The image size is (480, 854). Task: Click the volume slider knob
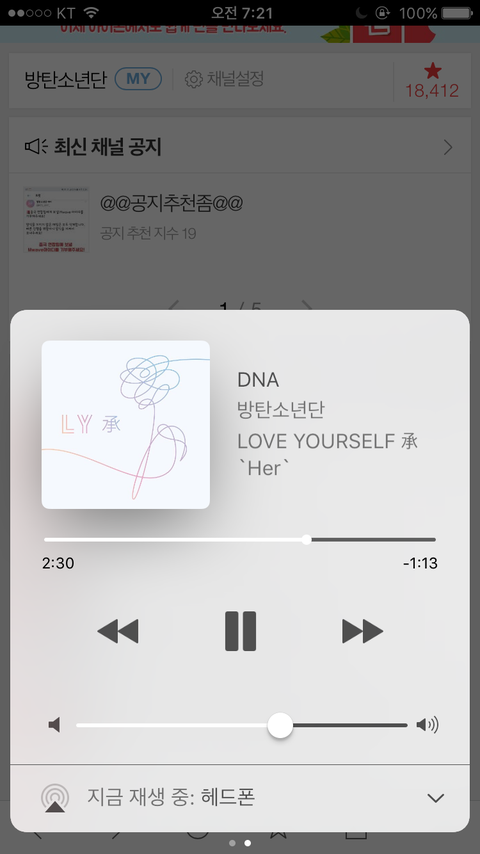pyautogui.click(x=280, y=725)
